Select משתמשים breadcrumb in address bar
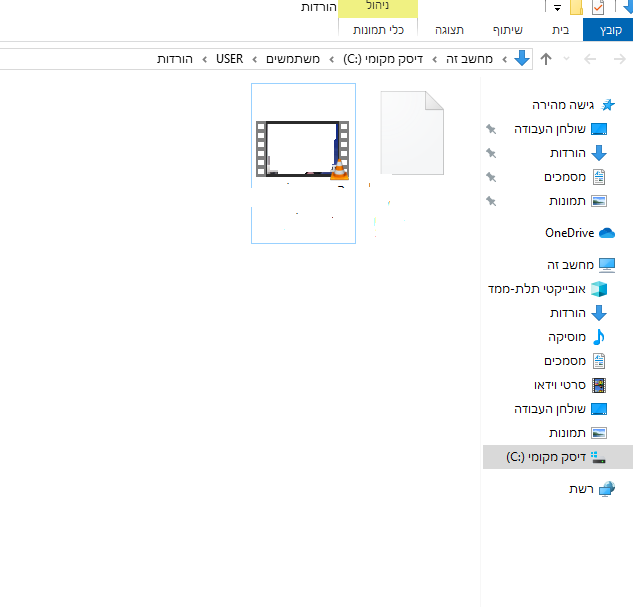 (293, 59)
